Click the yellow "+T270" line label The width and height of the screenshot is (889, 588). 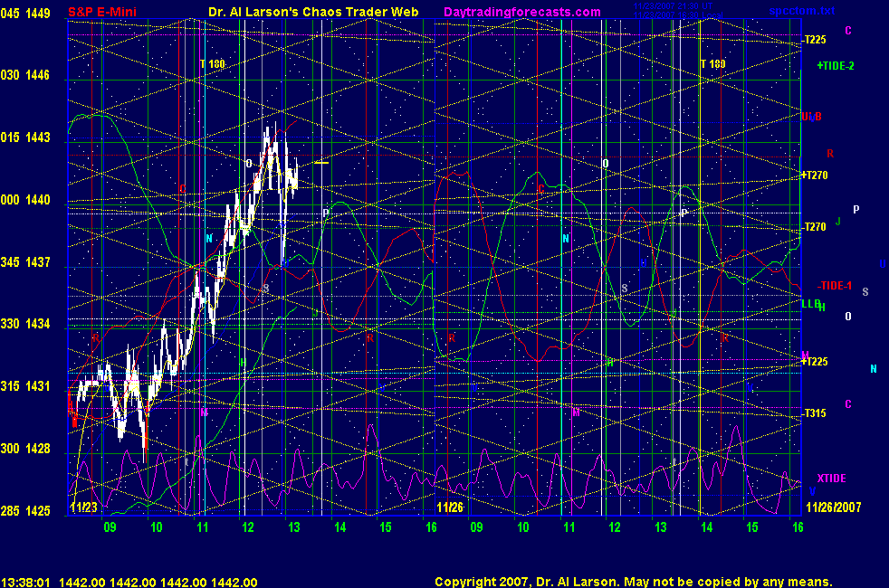pos(814,175)
